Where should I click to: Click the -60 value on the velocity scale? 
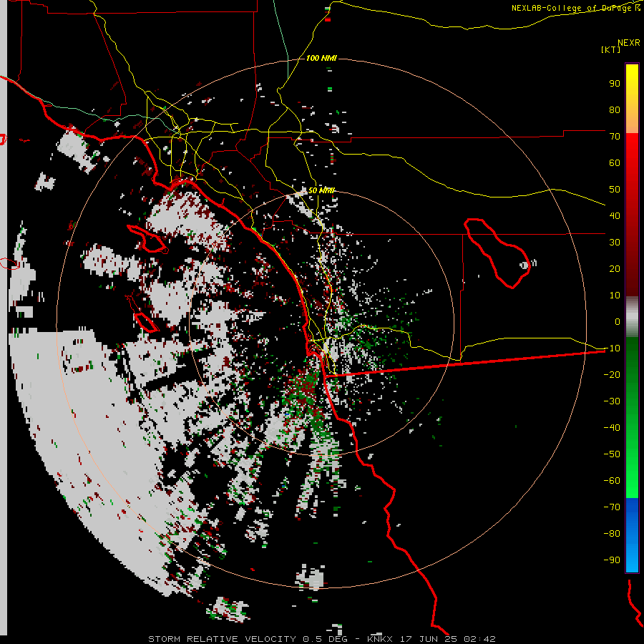point(612,481)
